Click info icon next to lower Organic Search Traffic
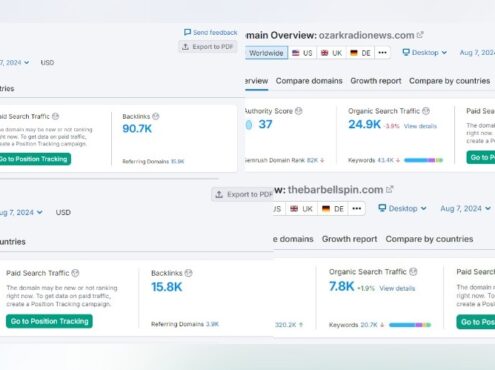This screenshot has width=495, height=370. point(413,272)
